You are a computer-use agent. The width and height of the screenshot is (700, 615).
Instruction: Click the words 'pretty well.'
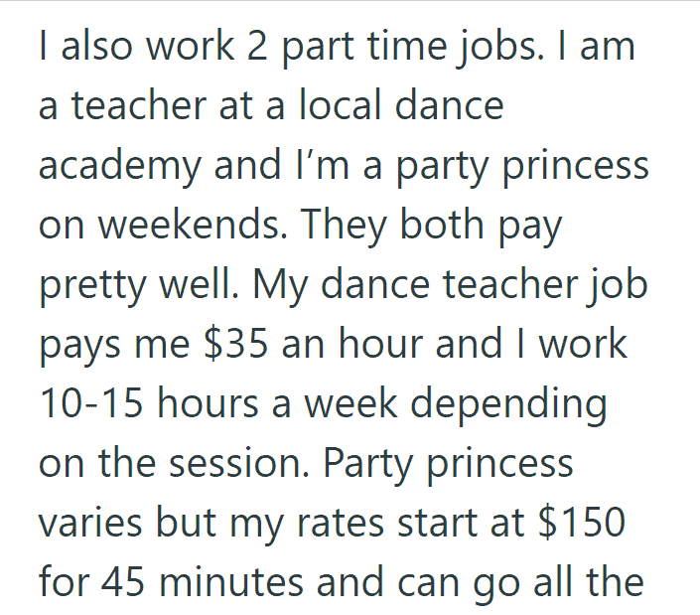pyautogui.click(x=139, y=286)
